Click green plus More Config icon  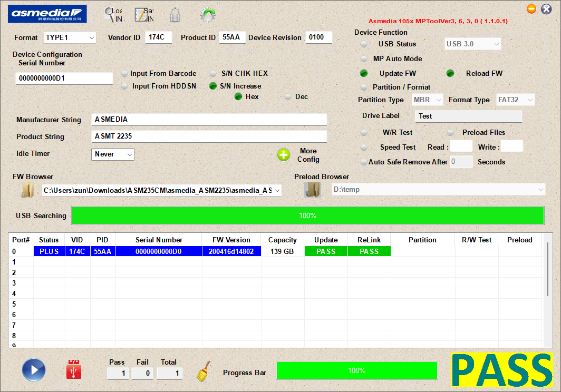click(x=284, y=155)
